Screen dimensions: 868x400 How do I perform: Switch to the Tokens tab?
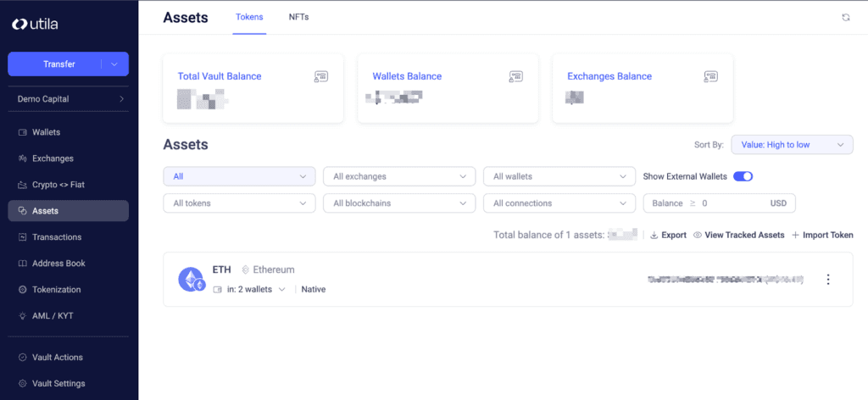pyautogui.click(x=249, y=17)
